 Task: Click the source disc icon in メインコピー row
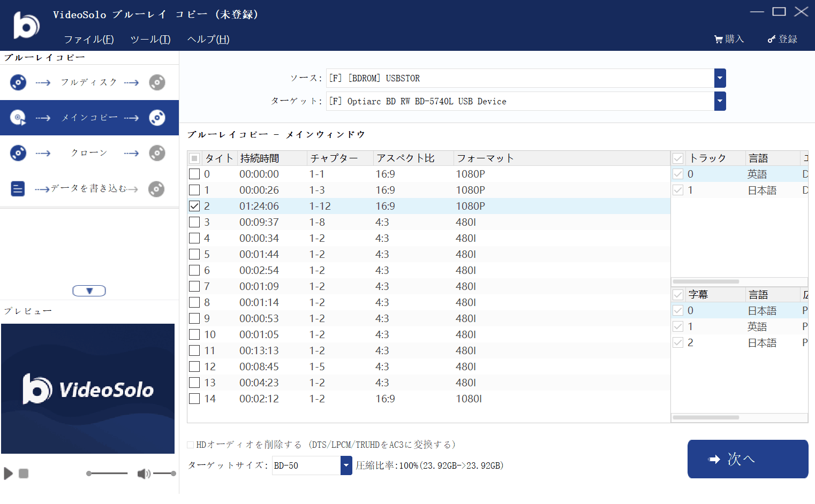point(18,118)
